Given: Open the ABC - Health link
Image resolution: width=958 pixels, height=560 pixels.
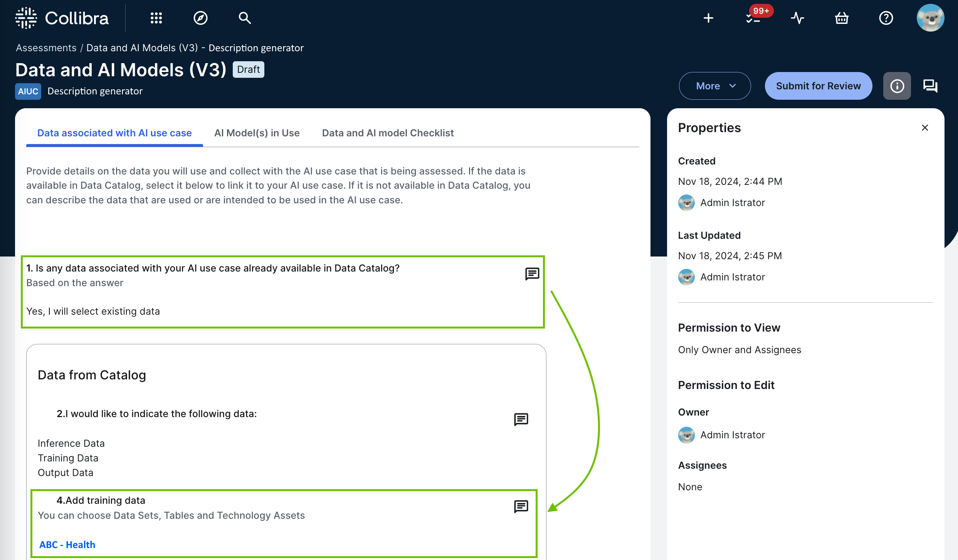Looking at the screenshot, I should pyautogui.click(x=67, y=545).
